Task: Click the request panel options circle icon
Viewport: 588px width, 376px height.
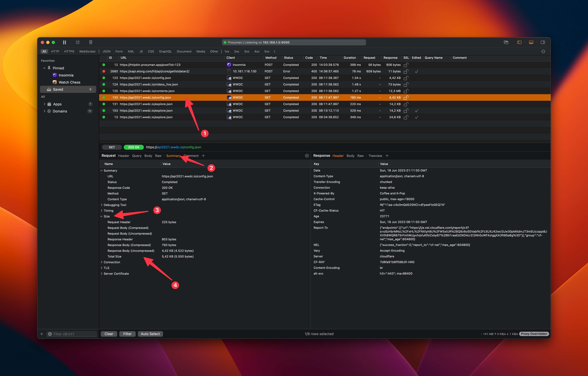Action: [307, 156]
